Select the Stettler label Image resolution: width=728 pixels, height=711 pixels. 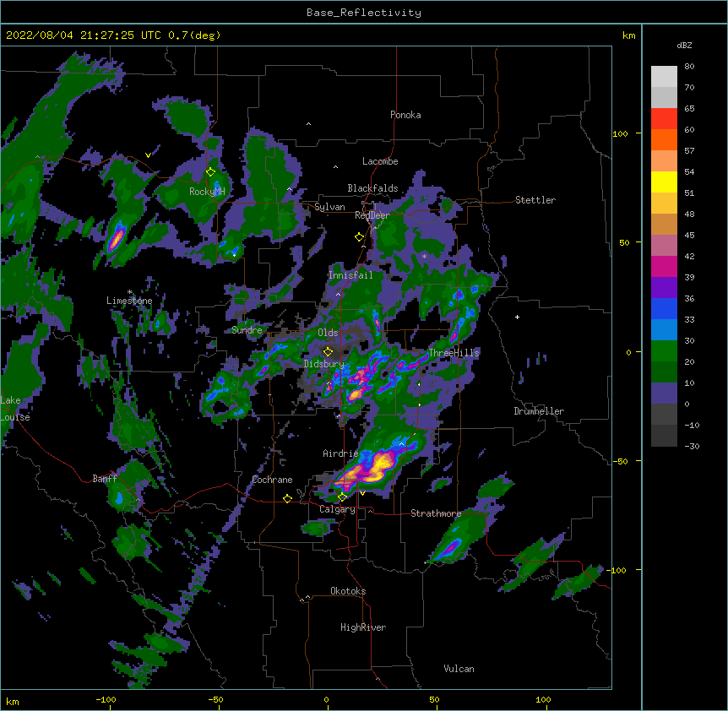pos(535,200)
